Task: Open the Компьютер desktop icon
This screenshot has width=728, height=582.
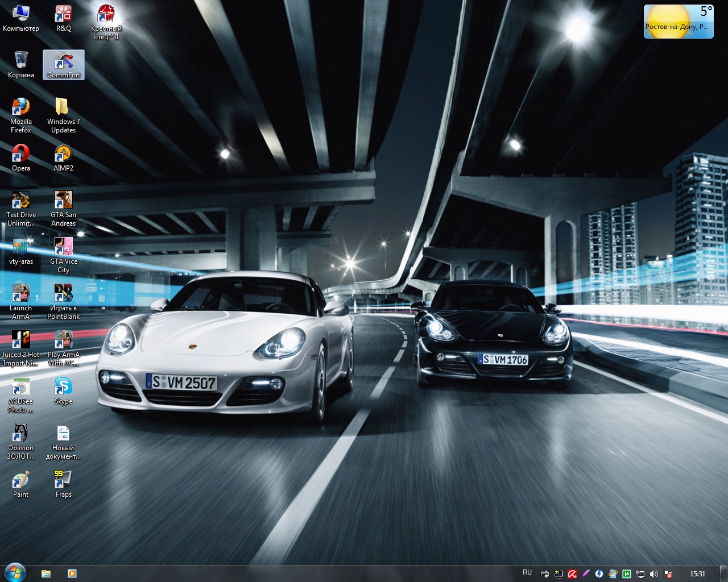Action: [x=21, y=18]
